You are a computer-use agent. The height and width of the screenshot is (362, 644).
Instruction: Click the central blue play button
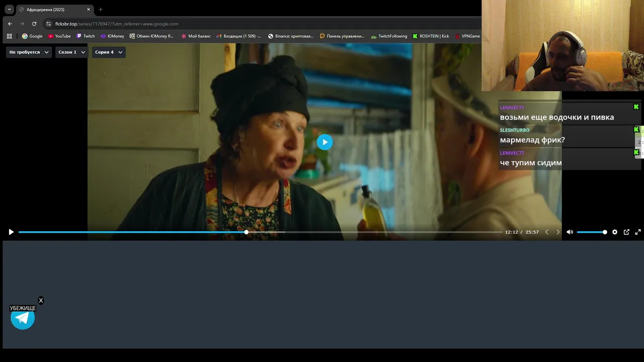coord(325,142)
